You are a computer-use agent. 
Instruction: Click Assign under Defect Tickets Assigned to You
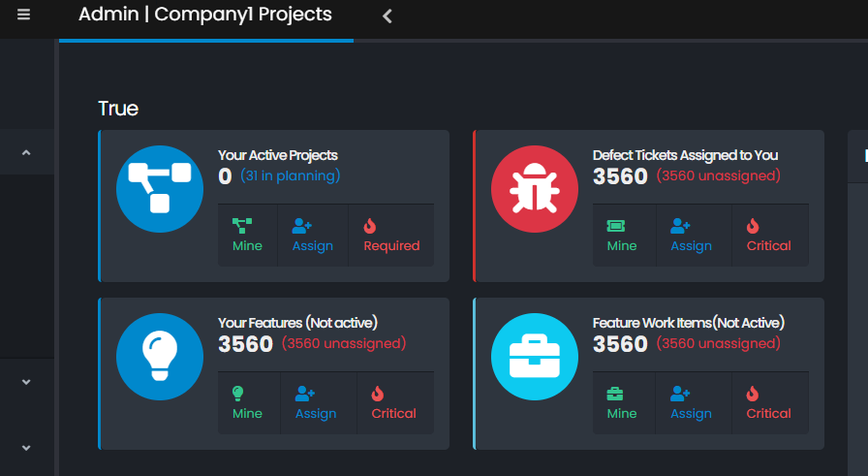point(691,236)
